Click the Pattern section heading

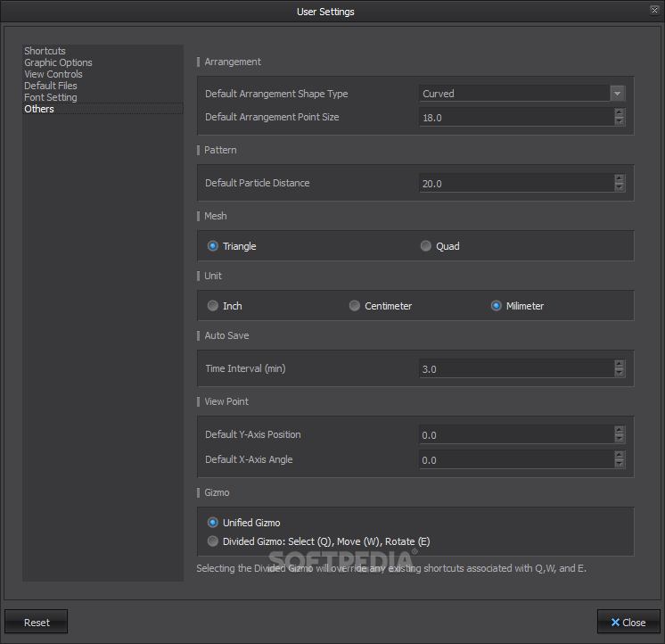[x=220, y=150]
